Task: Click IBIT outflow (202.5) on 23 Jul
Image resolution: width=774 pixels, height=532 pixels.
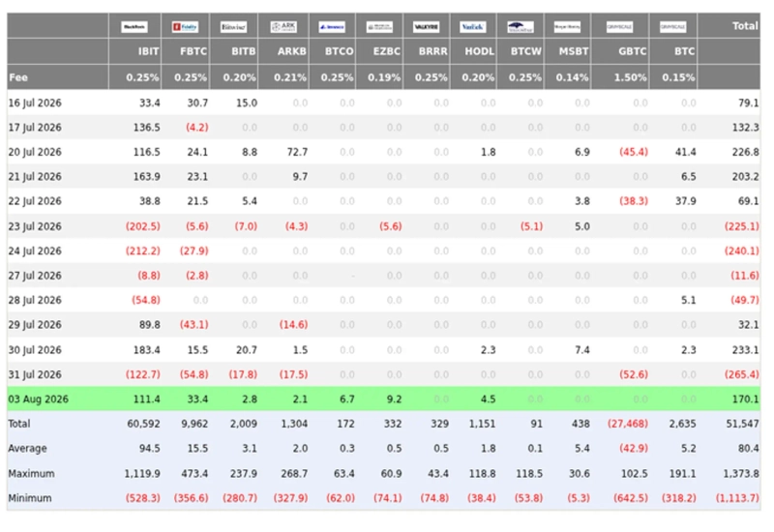Action: [x=142, y=226]
